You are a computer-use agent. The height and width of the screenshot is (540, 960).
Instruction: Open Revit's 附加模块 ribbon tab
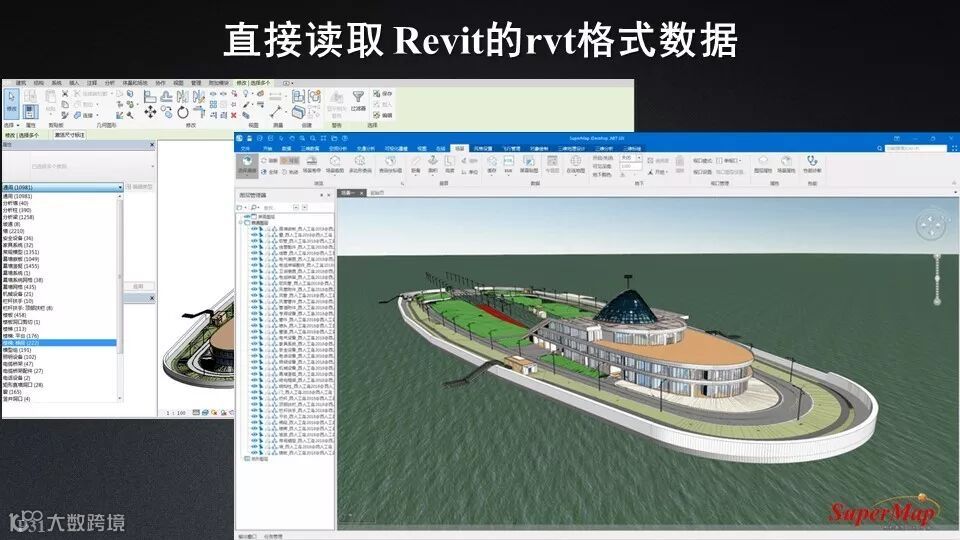tap(218, 83)
